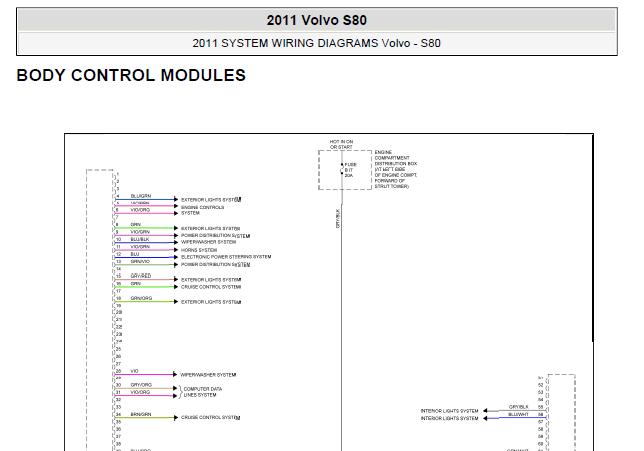Click the 'GRN/VIO' wire label at pin 13
Viewport: 644px width, 451px height.
140,261
